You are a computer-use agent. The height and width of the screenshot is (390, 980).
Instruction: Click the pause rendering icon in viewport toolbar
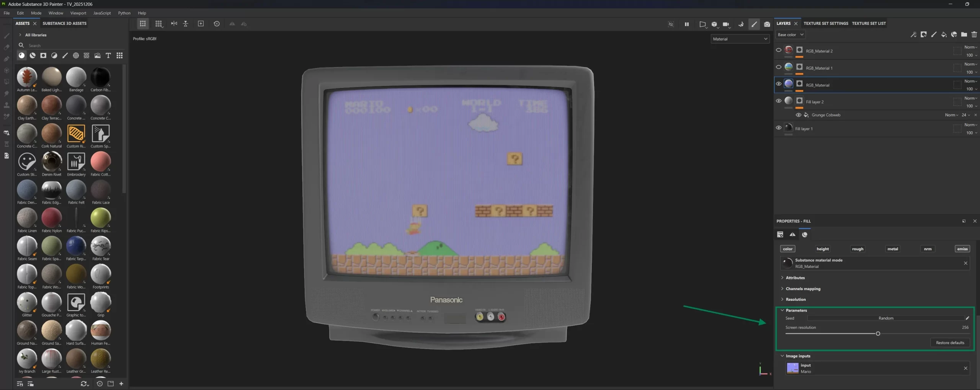tap(686, 24)
